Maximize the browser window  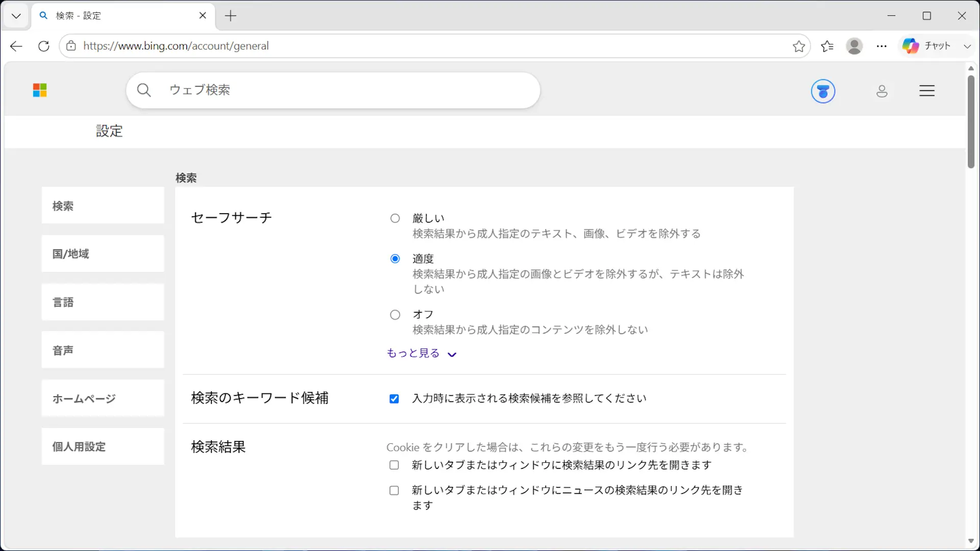(927, 16)
